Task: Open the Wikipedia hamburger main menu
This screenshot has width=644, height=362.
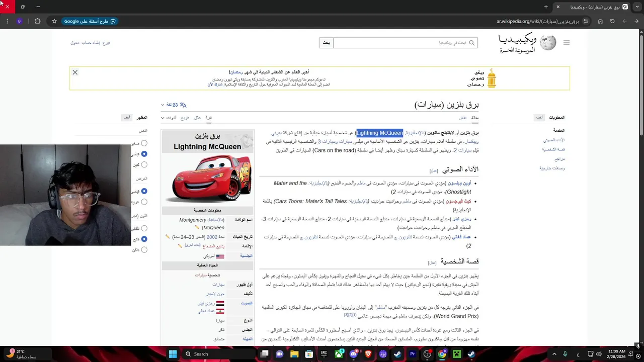Action: (567, 43)
